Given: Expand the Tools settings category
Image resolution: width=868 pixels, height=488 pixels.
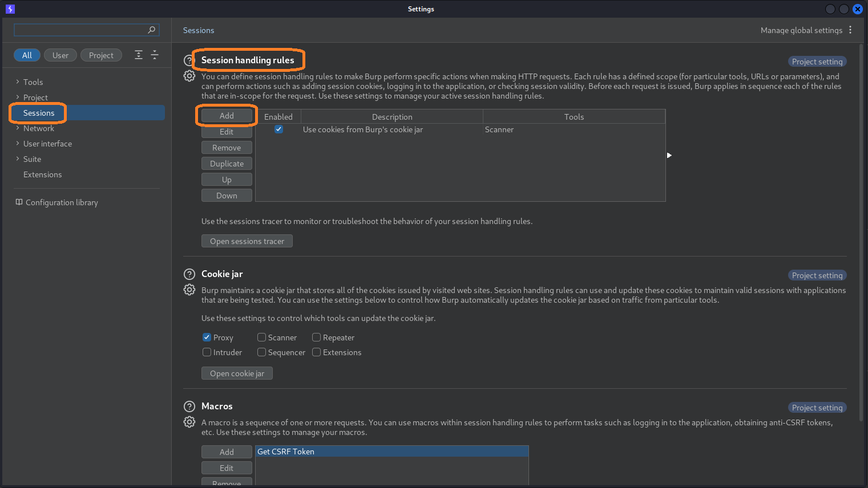Looking at the screenshot, I should pyautogui.click(x=17, y=82).
